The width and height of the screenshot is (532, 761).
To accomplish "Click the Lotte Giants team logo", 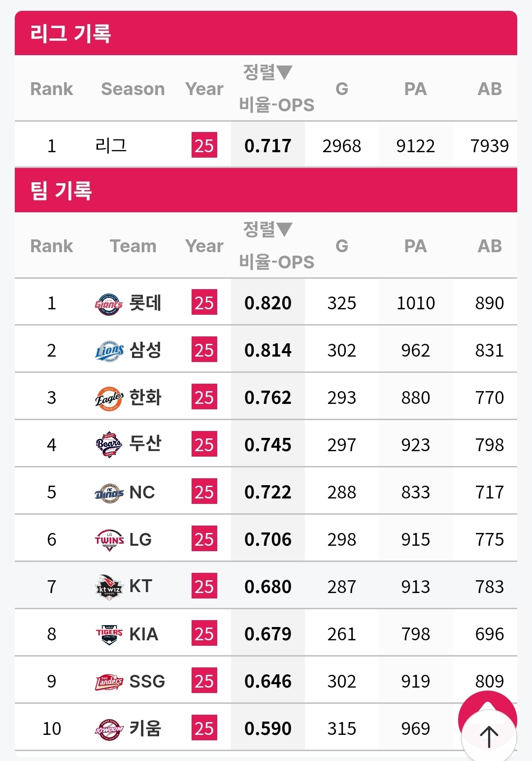I will coord(109,303).
